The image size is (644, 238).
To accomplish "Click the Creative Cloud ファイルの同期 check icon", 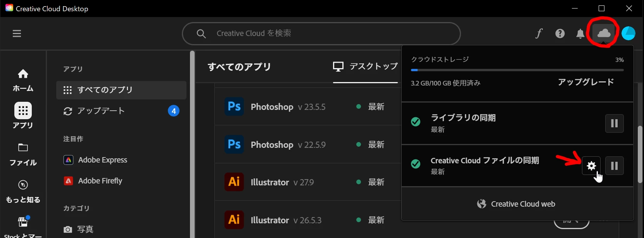I will 416,164.
